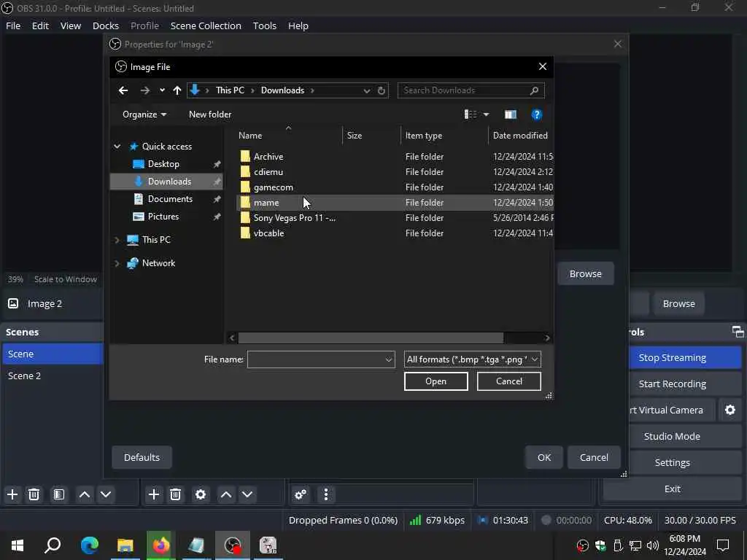Open the File menu in OBS

[x=13, y=26]
